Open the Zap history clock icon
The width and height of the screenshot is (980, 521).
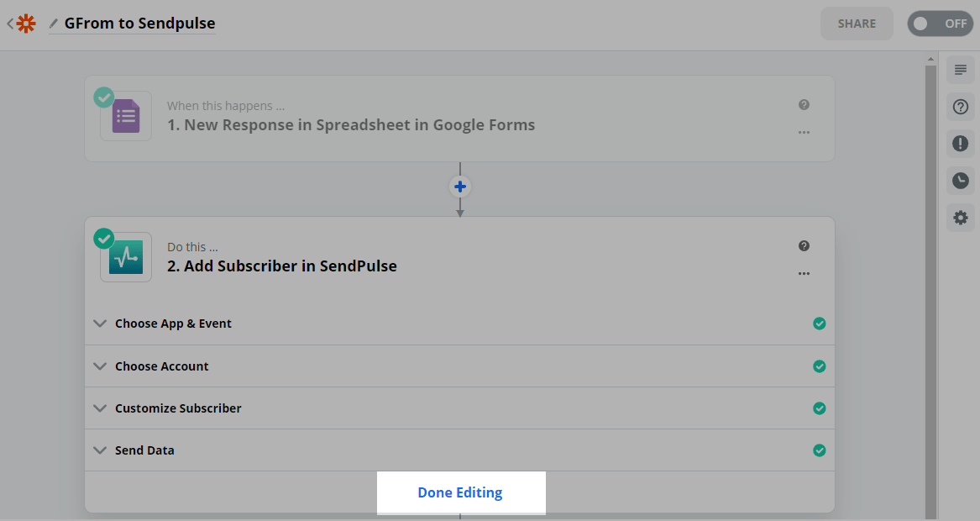961,181
